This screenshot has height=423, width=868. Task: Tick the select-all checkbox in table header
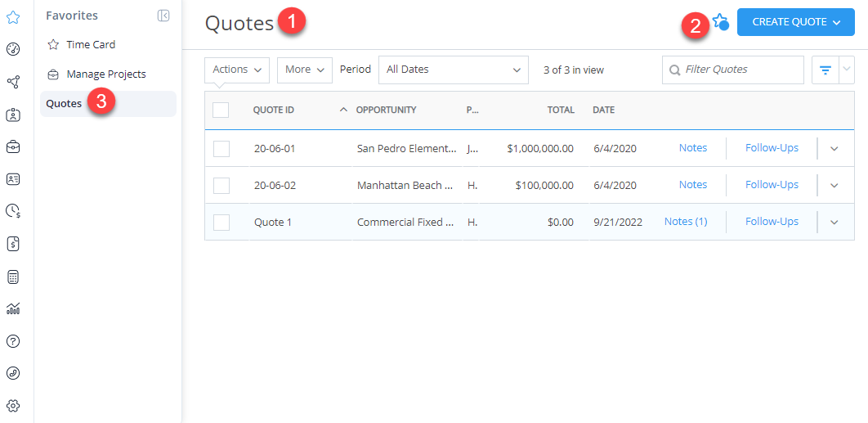pos(221,110)
